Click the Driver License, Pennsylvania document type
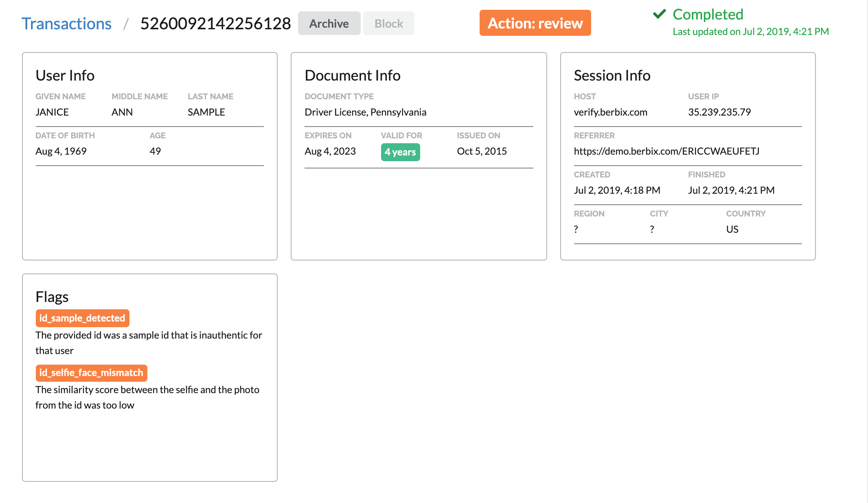Viewport: 868px width, 503px height. tap(365, 112)
